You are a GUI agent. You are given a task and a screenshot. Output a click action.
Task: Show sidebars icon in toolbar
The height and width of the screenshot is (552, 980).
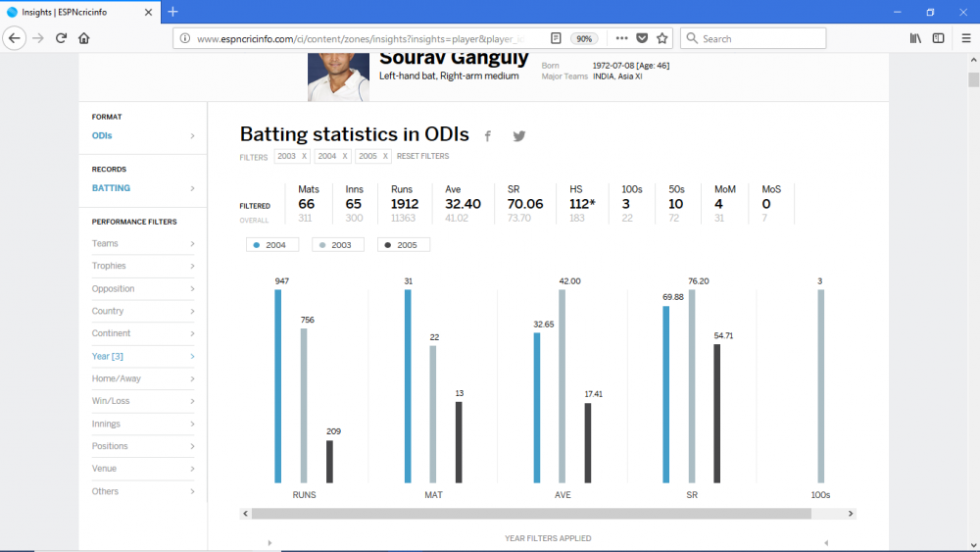click(938, 38)
